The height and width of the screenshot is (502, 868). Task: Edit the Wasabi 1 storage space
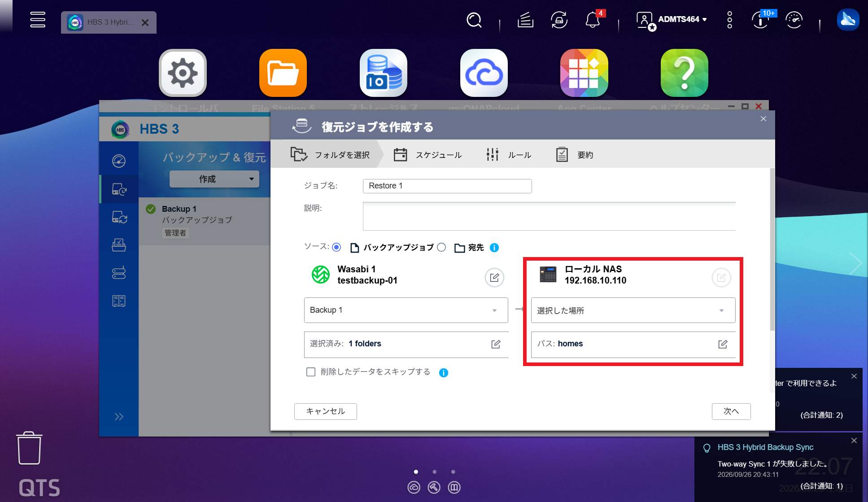[494, 277]
